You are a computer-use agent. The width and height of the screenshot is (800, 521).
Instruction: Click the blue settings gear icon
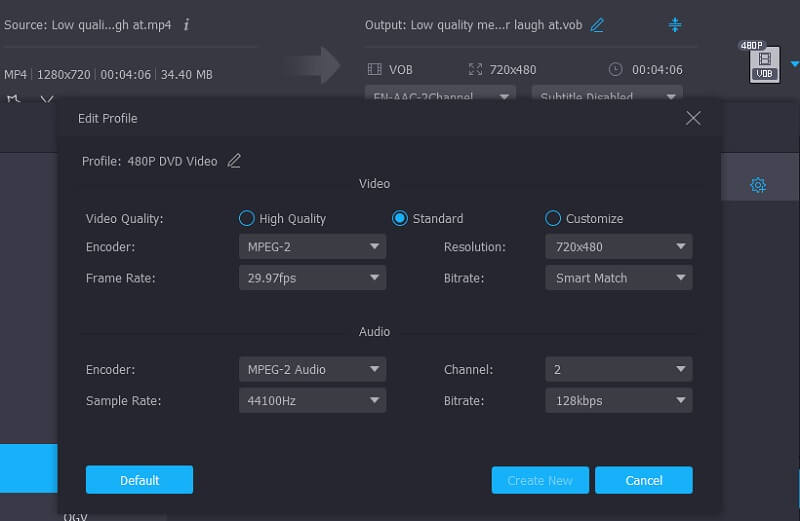[758, 185]
